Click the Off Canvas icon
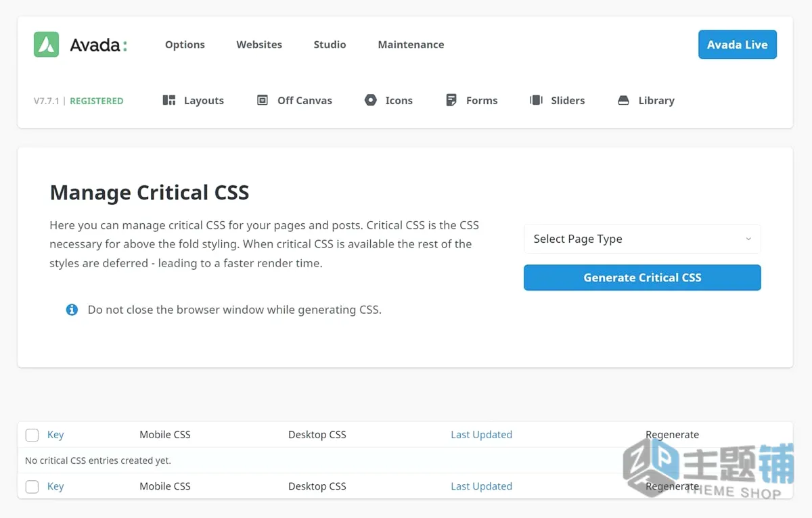Viewport: 812px width, 518px height. tap(263, 100)
